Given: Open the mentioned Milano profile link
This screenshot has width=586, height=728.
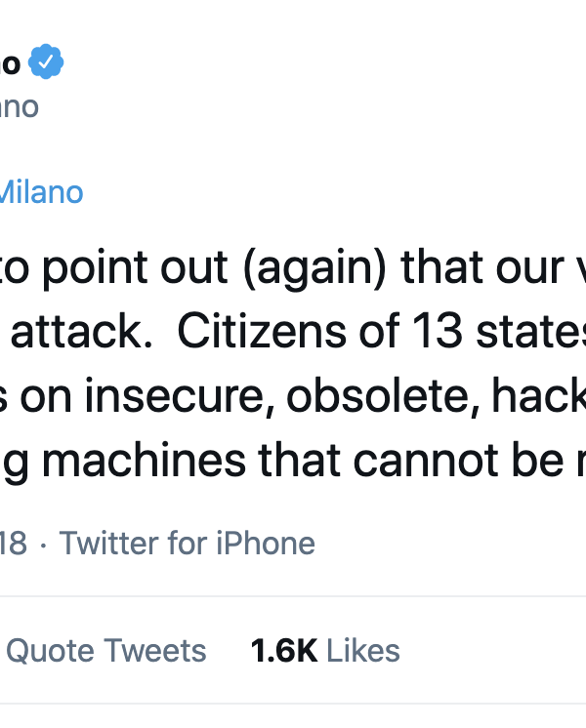Looking at the screenshot, I should (x=41, y=192).
